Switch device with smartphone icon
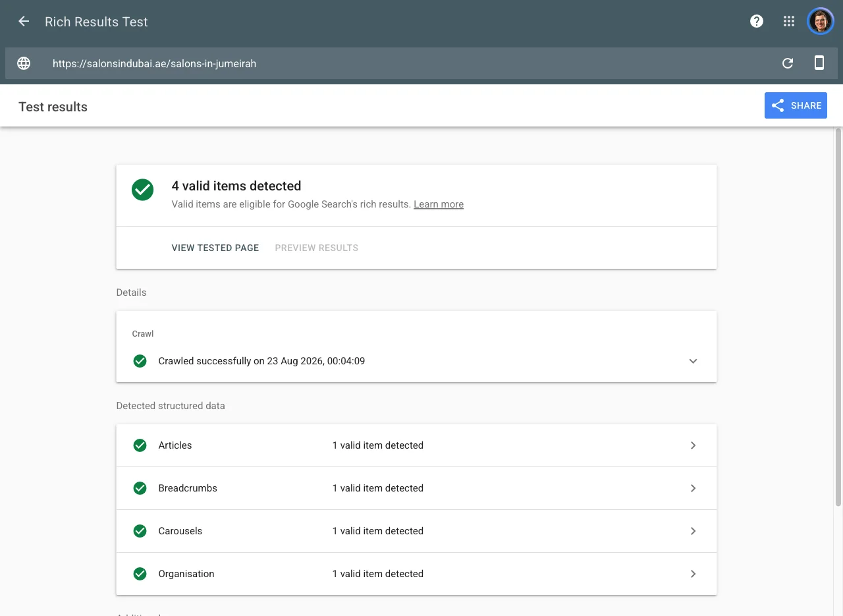 (819, 63)
